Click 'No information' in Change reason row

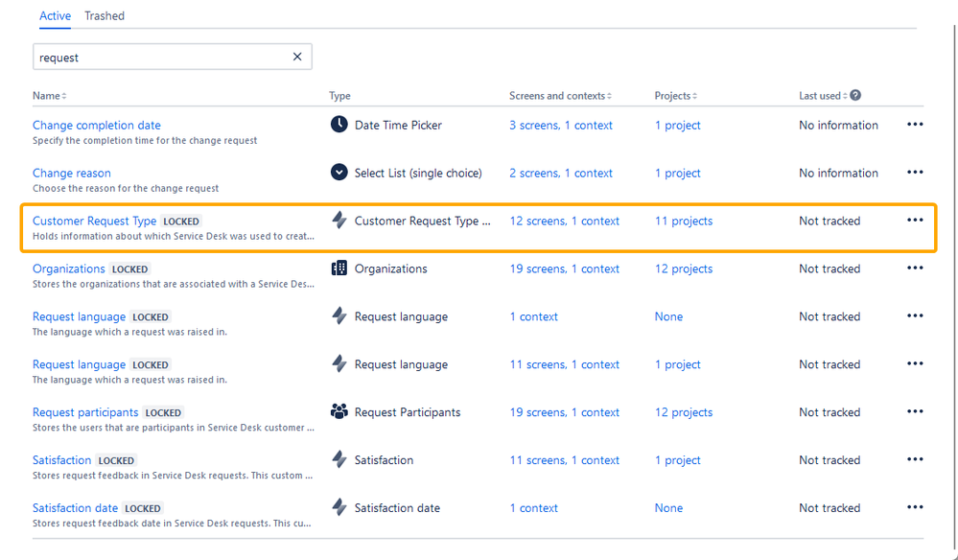click(838, 173)
